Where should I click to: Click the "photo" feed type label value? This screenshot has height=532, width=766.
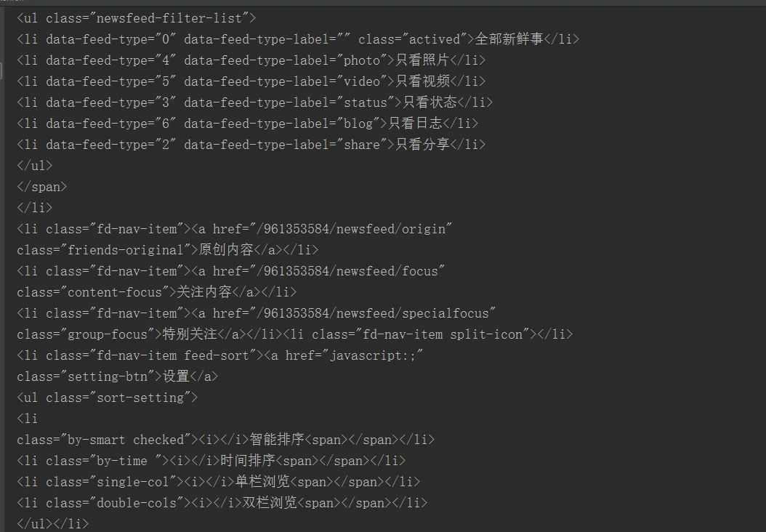(x=361, y=60)
